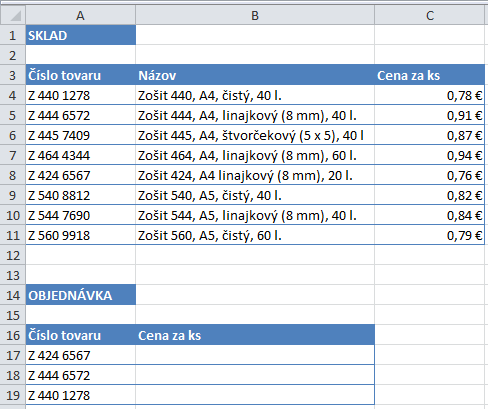Select empty price cell beside Z 424 6567 order

[x=255, y=355]
